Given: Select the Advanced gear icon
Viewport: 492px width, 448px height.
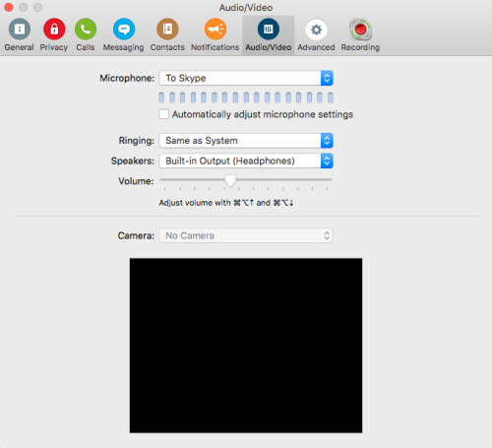Looking at the screenshot, I should coord(316,30).
